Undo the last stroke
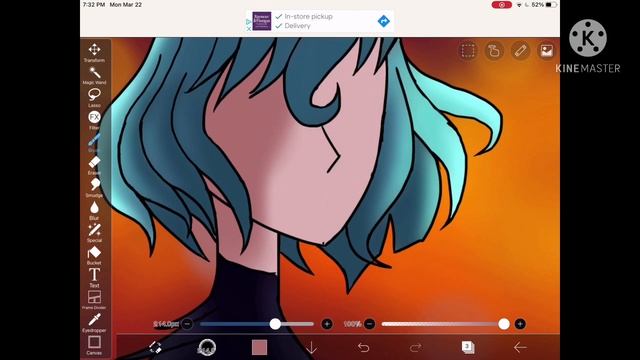 (363, 347)
